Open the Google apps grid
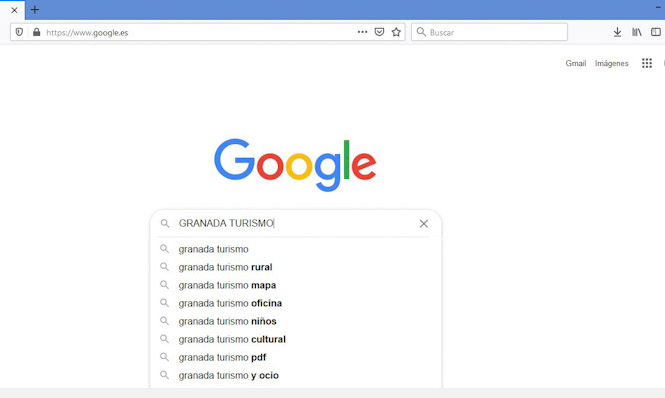 pos(647,63)
